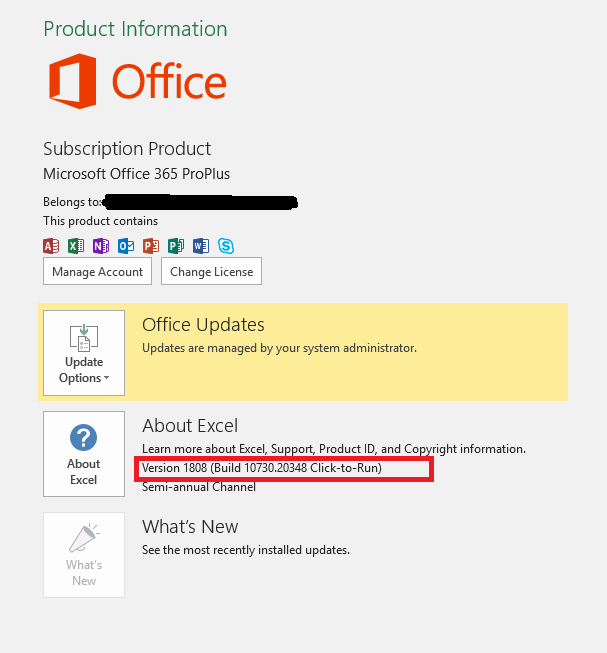Image resolution: width=607 pixels, height=653 pixels.
Task: Click the Skype for Business icon
Action: (226, 246)
